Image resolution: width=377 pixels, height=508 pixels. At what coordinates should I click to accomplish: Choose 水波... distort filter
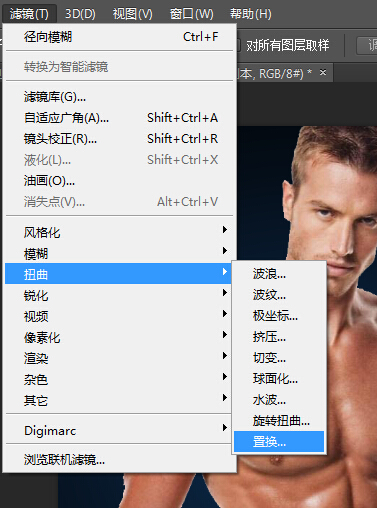[279, 400]
